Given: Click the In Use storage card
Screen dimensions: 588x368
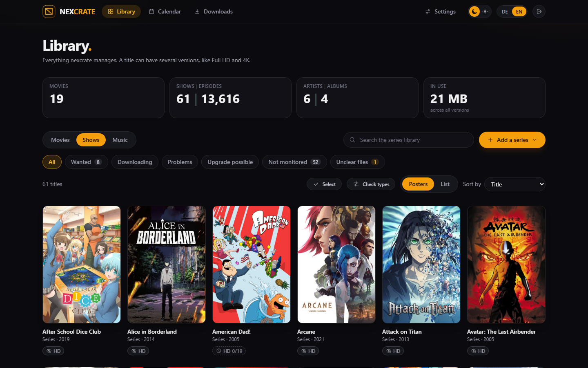Looking at the screenshot, I should click(x=484, y=98).
